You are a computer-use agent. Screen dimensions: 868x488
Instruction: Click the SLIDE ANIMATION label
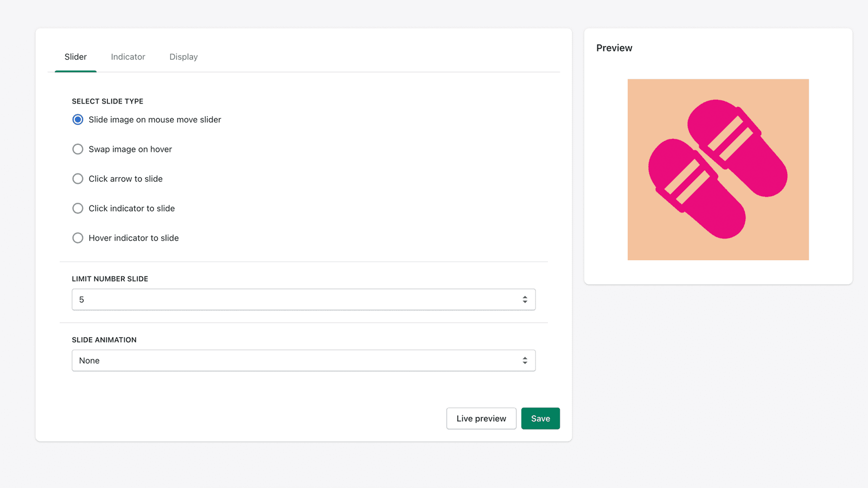[x=104, y=339]
